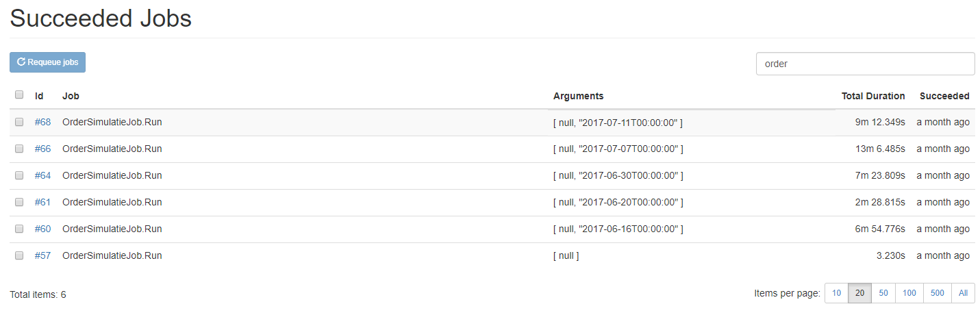Toggle the select-all checkbox in header
The width and height of the screenshot is (980, 315).
(x=19, y=95)
